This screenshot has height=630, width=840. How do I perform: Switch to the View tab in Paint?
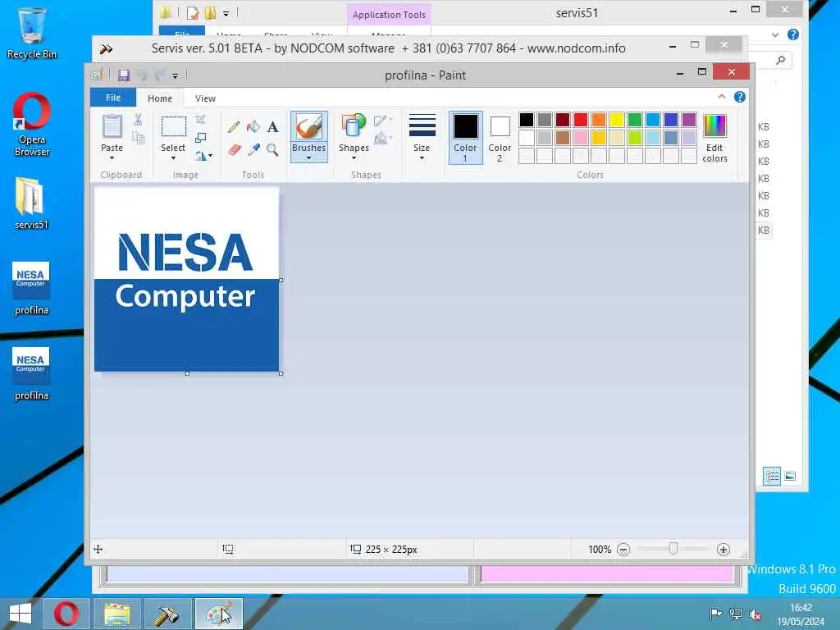[x=205, y=98]
